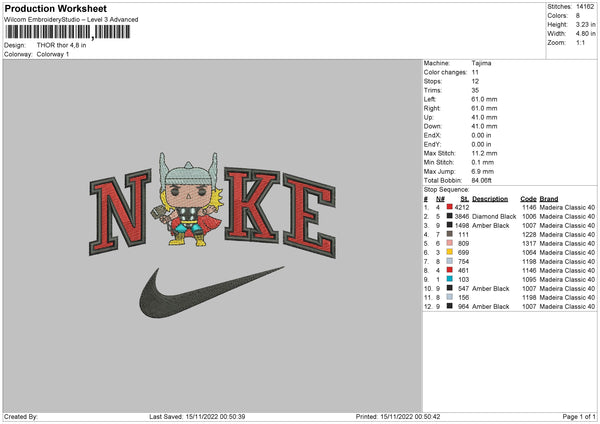Click the red letter E in the design
600x424 pixels.
(x=309, y=215)
